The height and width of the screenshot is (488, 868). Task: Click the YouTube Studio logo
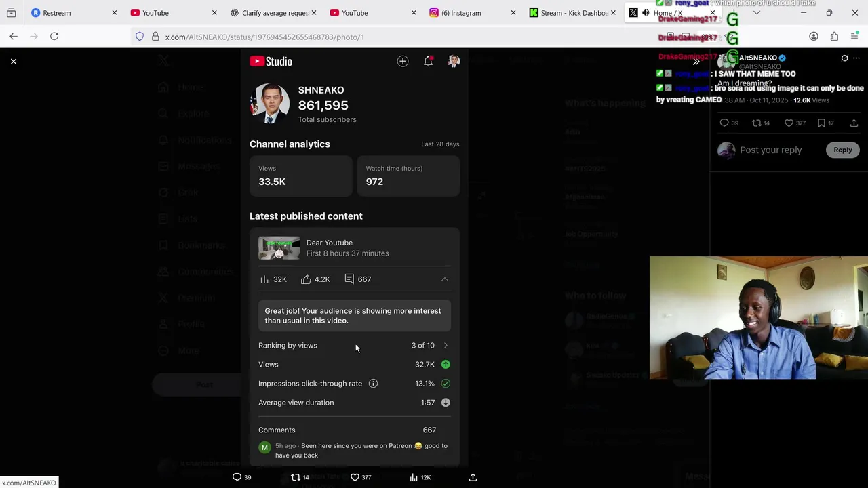click(x=271, y=62)
